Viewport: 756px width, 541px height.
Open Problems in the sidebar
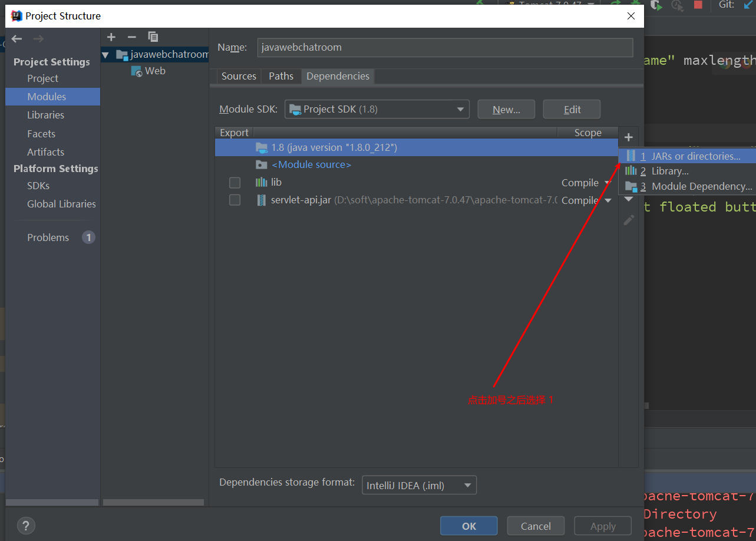click(x=48, y=237)
